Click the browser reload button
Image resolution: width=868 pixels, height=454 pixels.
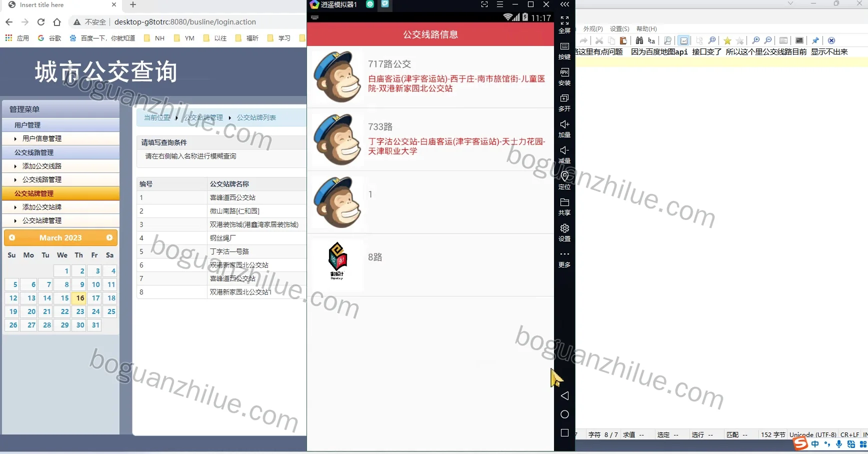(x=41, y=22)
